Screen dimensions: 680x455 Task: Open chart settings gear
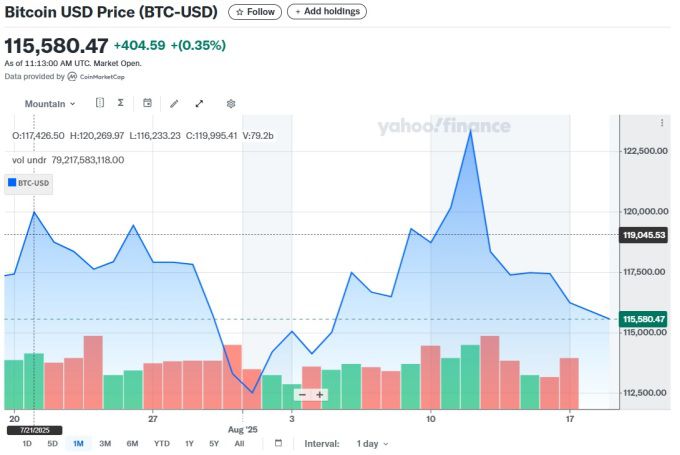click(x=231, y=103)
